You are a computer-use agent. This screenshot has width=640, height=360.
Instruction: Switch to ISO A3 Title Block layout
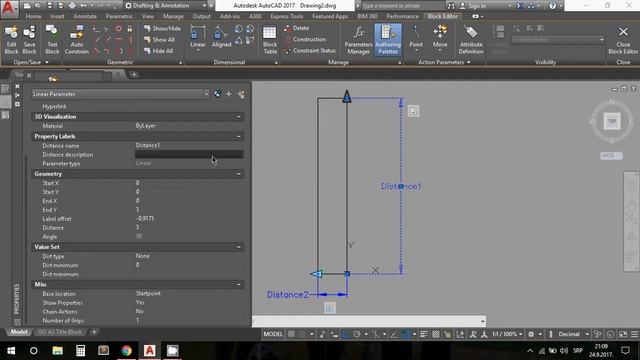click(60, 332)
